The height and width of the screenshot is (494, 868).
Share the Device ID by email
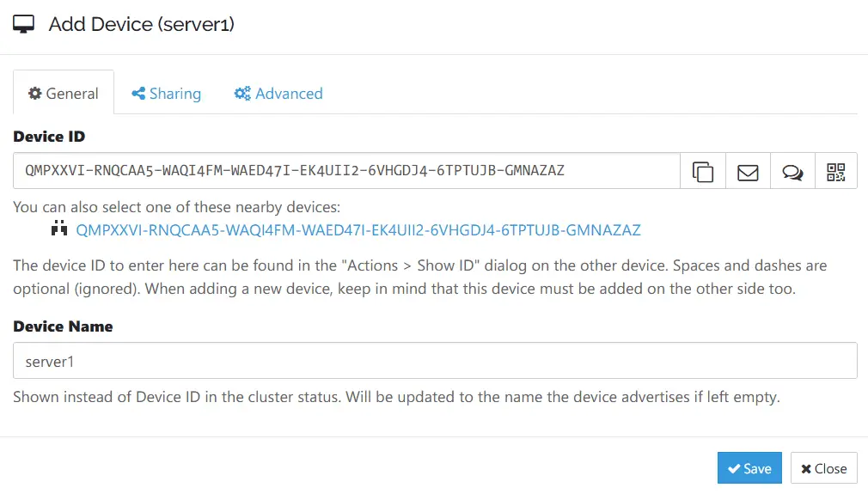click(x=748, y=171)
